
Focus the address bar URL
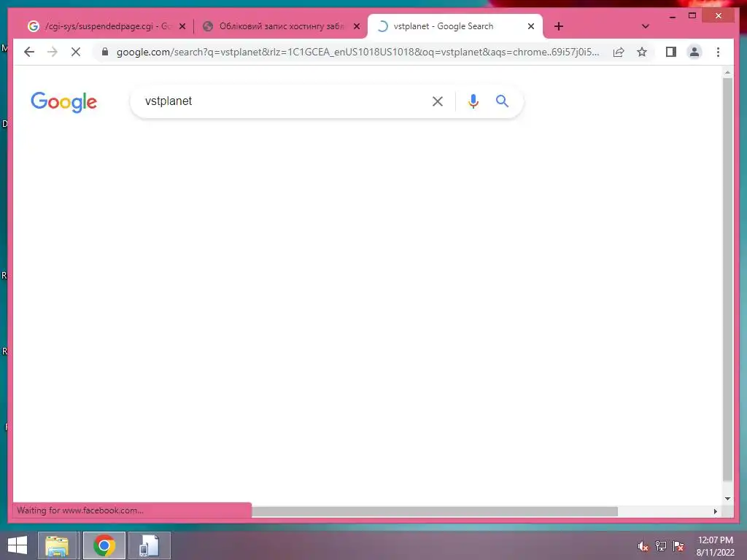(x=357, y=52)
